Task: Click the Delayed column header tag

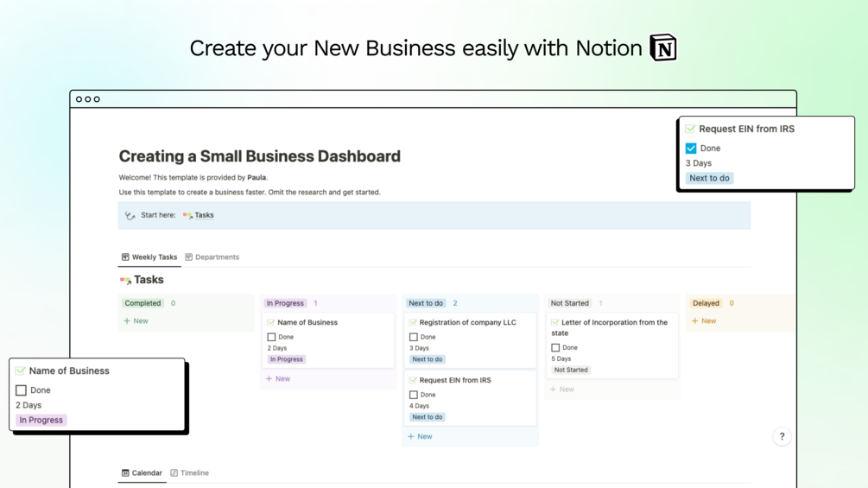Action: 706,303
